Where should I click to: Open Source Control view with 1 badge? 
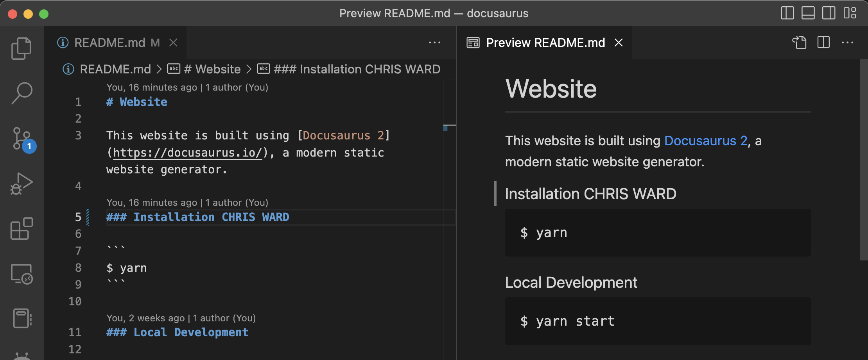point(23,139)
